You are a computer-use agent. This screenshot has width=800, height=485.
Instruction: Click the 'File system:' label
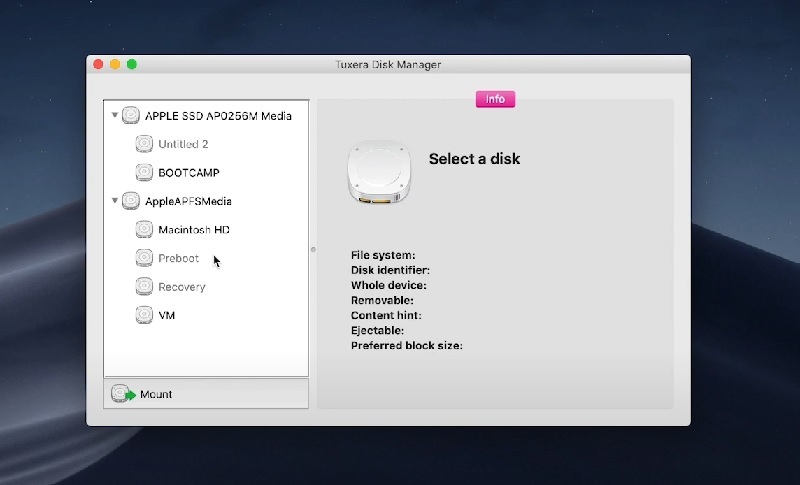click(383, 255)
